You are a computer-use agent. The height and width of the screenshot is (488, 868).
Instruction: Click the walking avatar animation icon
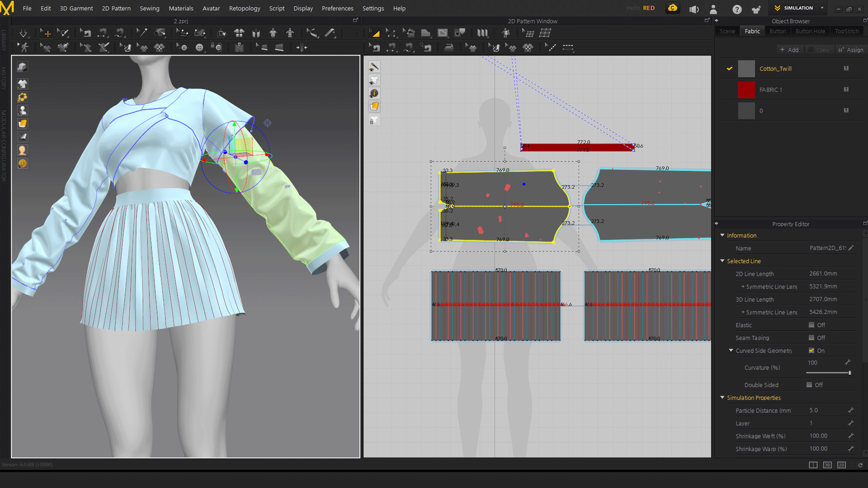click(x=23, y=47)
